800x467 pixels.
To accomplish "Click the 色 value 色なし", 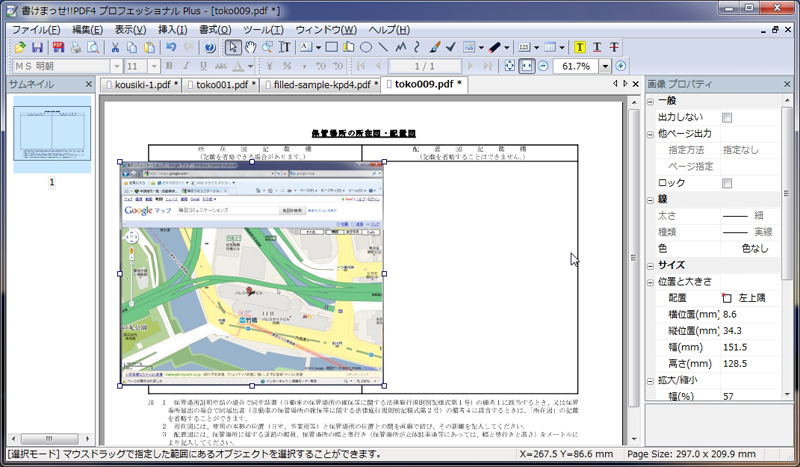I will [x=751, y=249].
